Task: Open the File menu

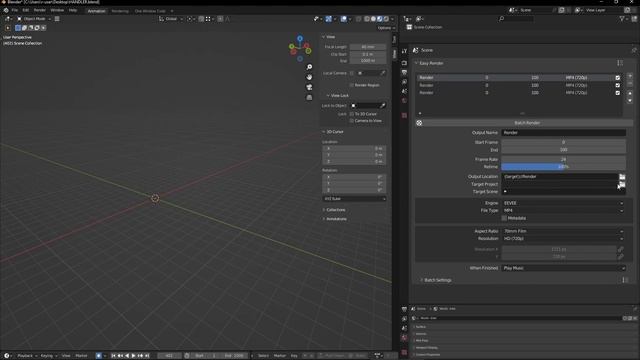Action: coord(15,10)
